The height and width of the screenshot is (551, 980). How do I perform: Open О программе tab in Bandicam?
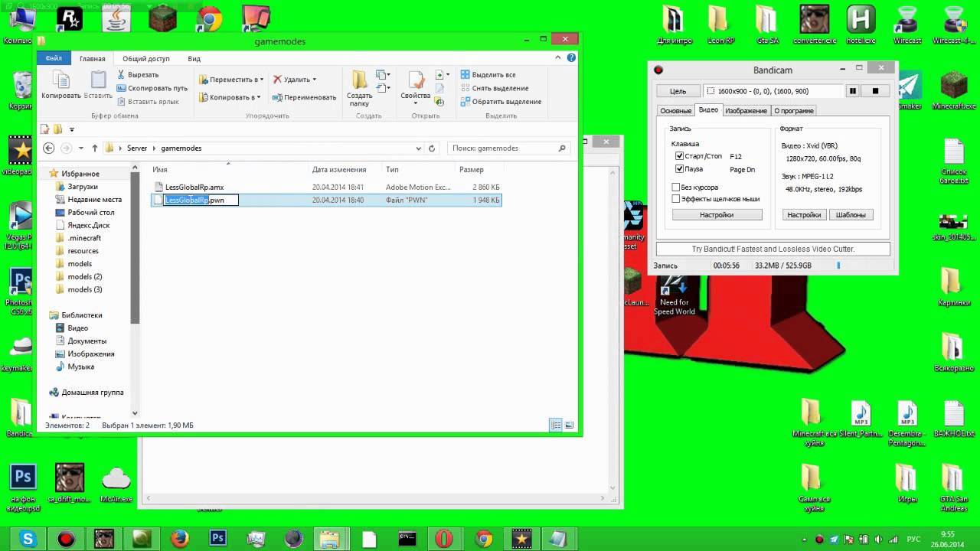pos(793,111)
